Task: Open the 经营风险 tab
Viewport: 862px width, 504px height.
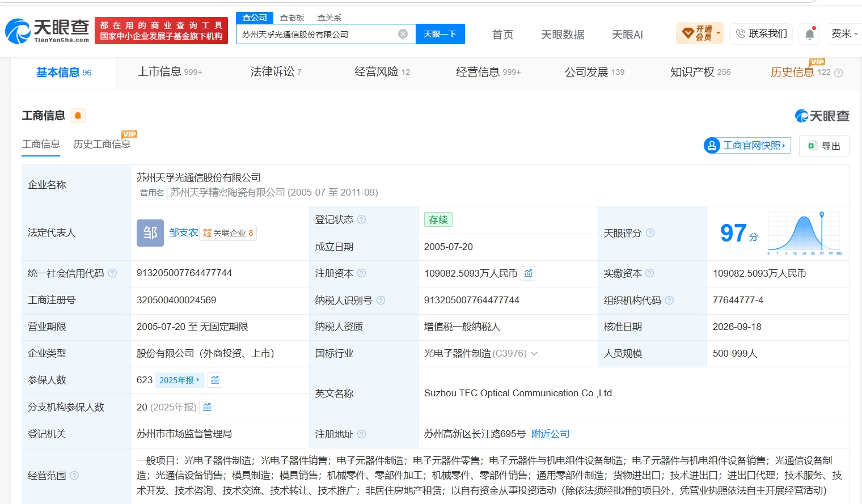Action: pyautogui.click(x=382, y=72)
